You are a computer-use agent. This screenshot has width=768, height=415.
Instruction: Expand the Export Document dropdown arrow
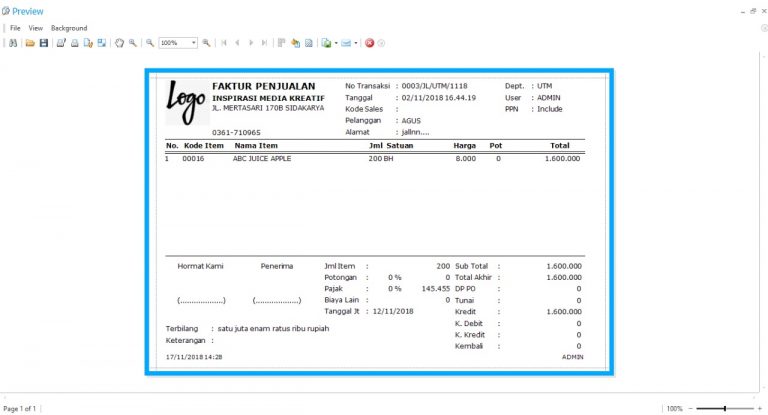click(336, 43)
